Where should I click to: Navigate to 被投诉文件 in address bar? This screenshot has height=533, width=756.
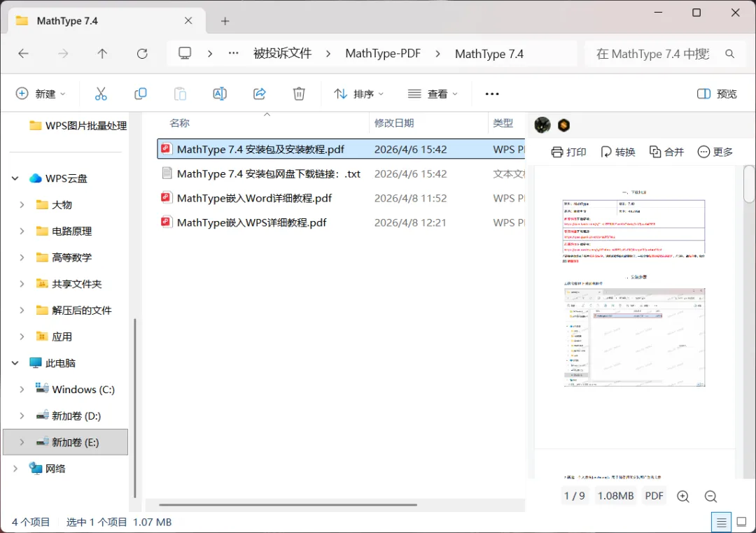point(283,53)
